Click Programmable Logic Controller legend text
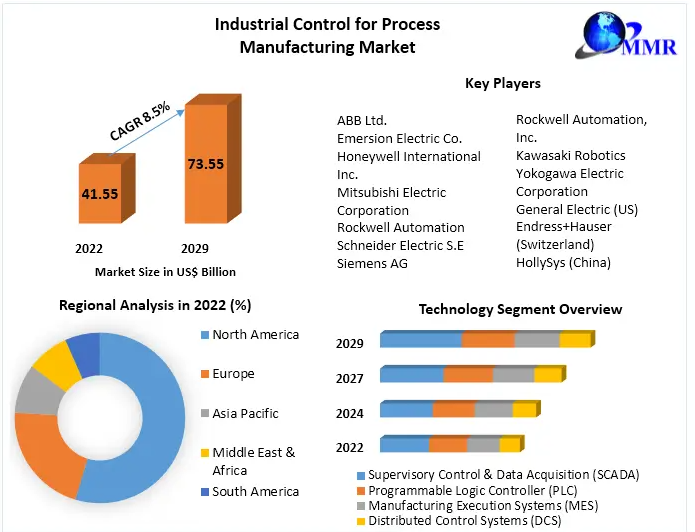The image size is (695, 532). click(x=473, y=491)
